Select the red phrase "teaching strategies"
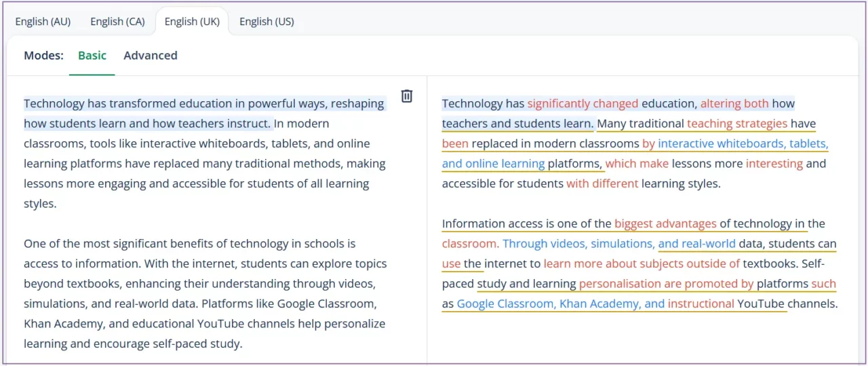The height and width of the screenshot is (366, 868). pos(737,124)
